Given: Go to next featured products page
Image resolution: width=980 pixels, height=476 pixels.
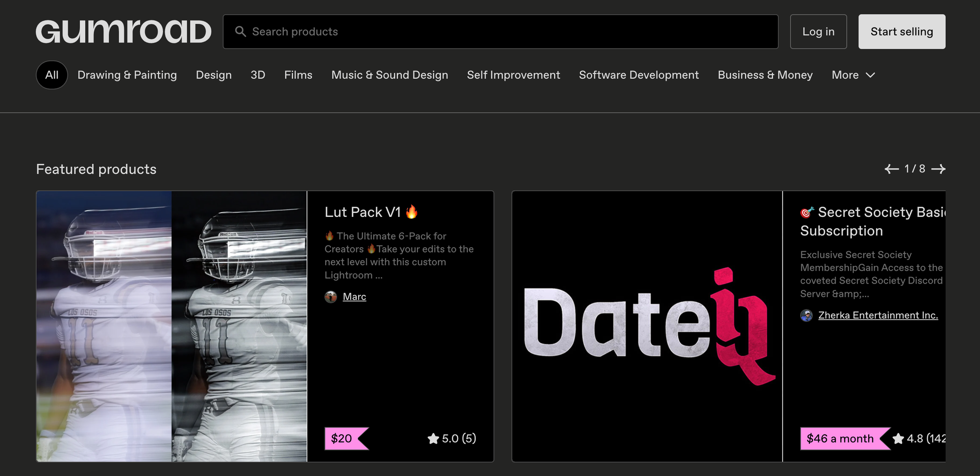Looking at the screenshot, I should (938, 169).
